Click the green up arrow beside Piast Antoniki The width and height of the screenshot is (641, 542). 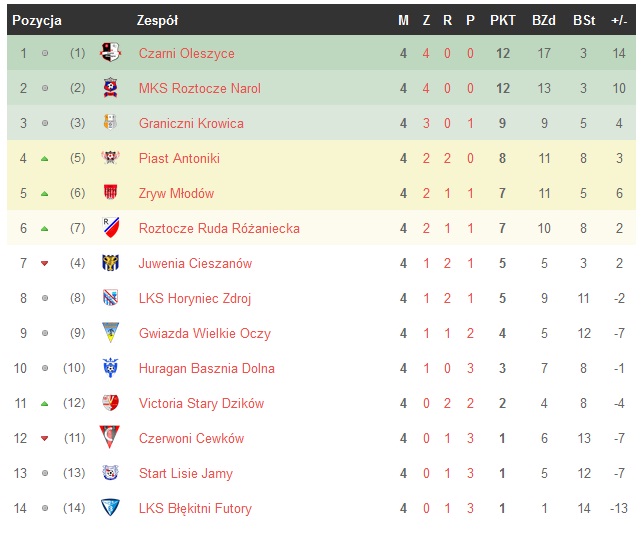tap(44, 159)
